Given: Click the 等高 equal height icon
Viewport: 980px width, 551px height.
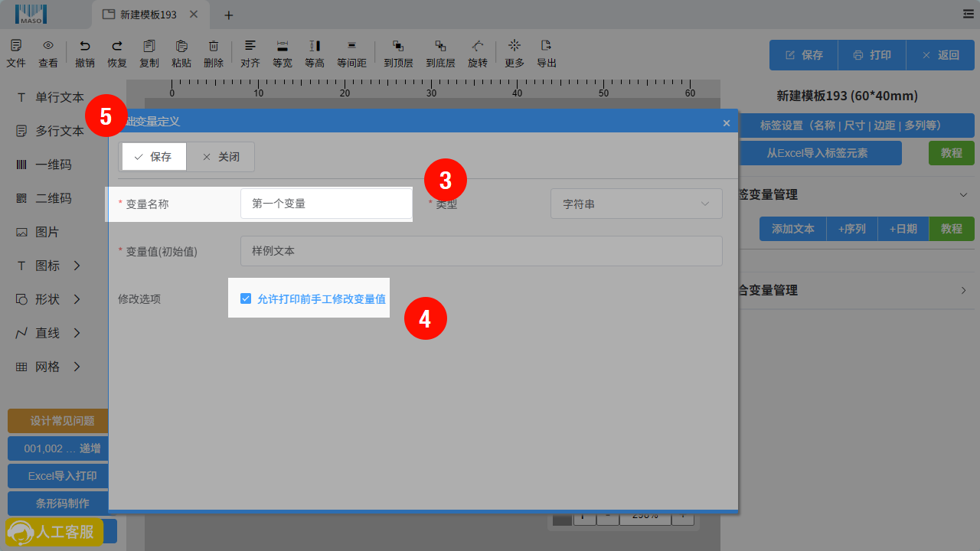Looking at the screenshot, I should click(x=315, y=46).
